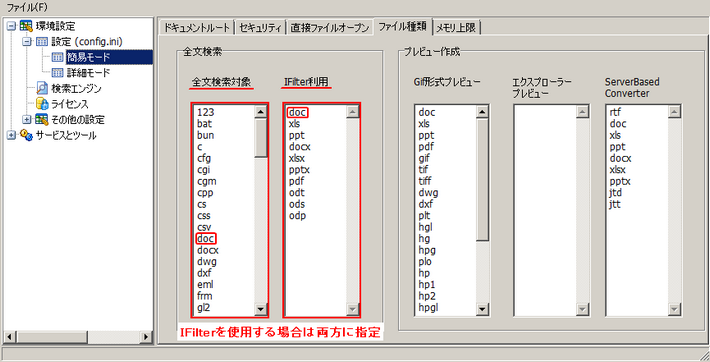This screenshot has width=710, height=362.
Task: Click scrollbar thumb of Gif形式プレビュー list
Action: [x=483, y=180]
